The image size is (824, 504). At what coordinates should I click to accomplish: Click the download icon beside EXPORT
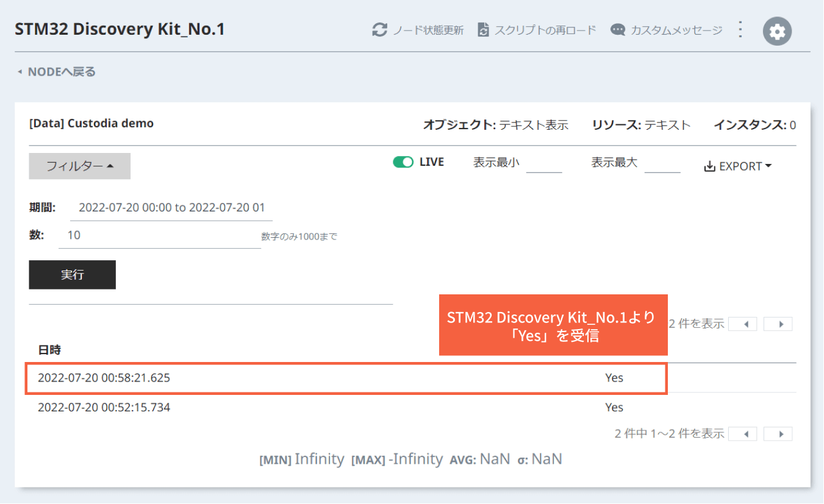coord(709,165)
